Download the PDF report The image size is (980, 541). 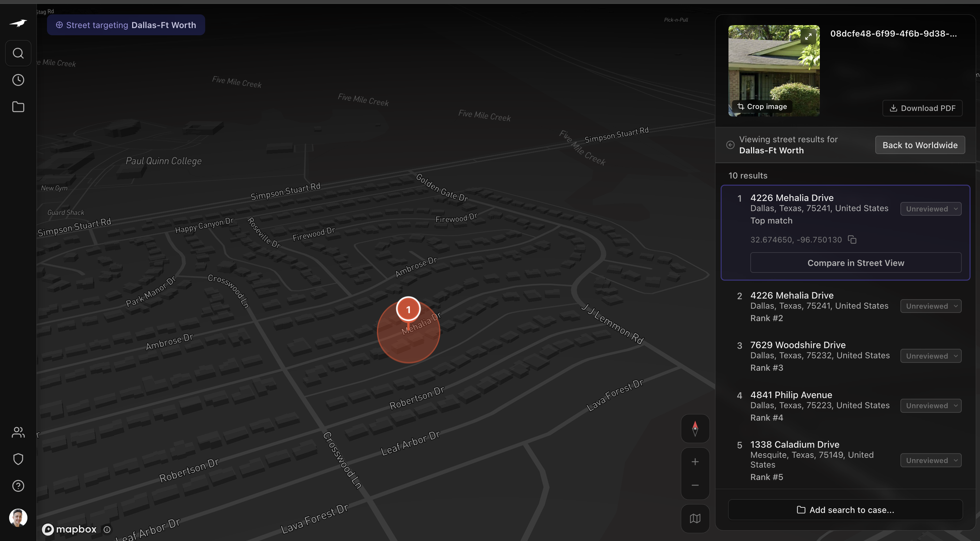coord(922,108)
